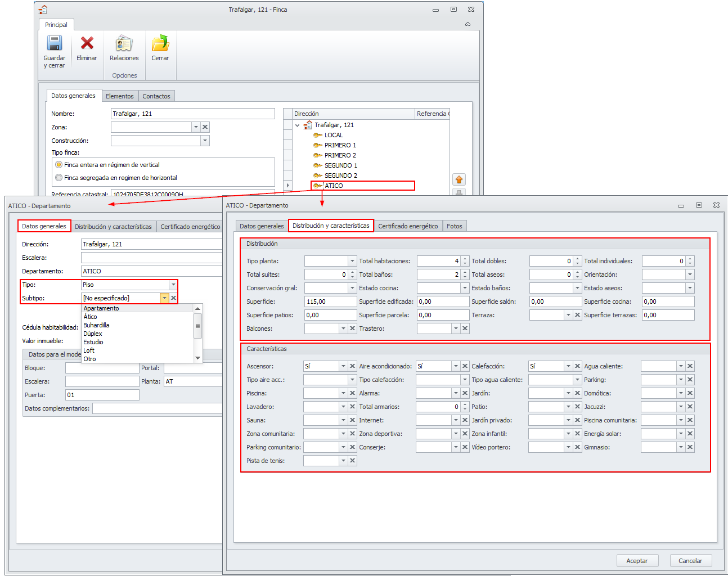Screen dimensions: 728x576
Task: Expand the Aire acondicionado dropdown
Action: click(456, 366)
